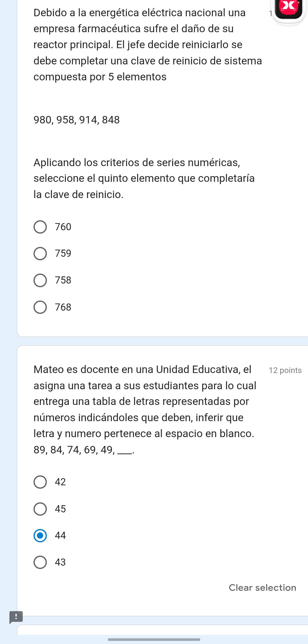This screenshot has width=308, height=644.
Task: Click the series "980, 958, 914, 848"
Action: 77,120
